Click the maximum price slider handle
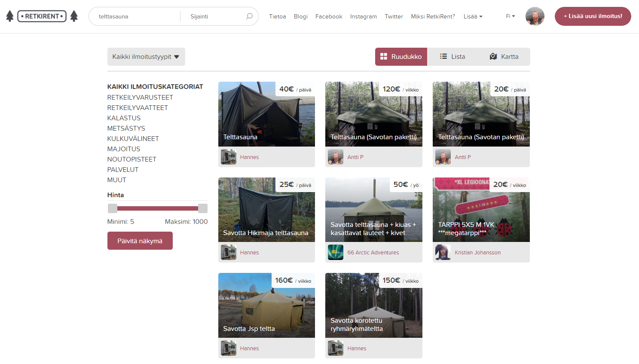The width and height of the screenshot is (639, 364). (x=203, y=208)
